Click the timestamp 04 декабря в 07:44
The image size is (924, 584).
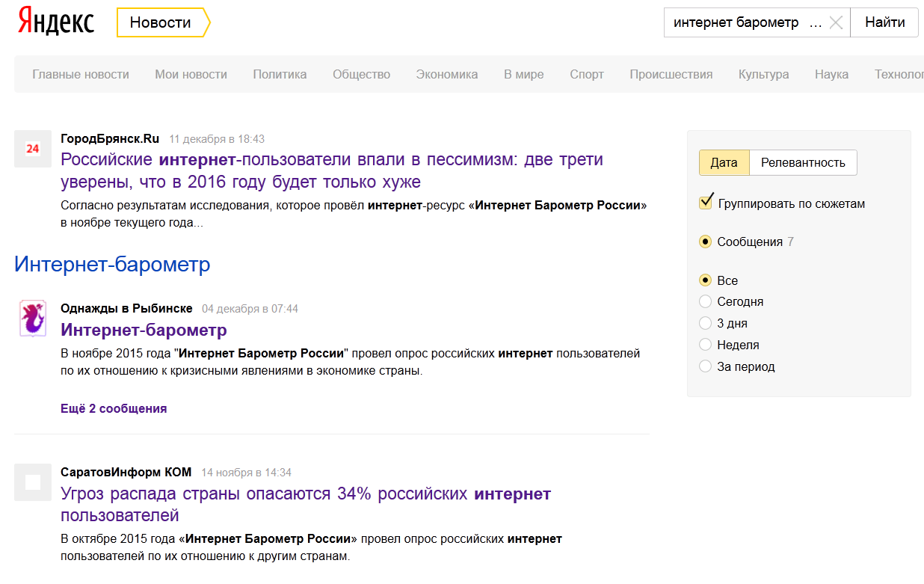(x=250, y=309)
